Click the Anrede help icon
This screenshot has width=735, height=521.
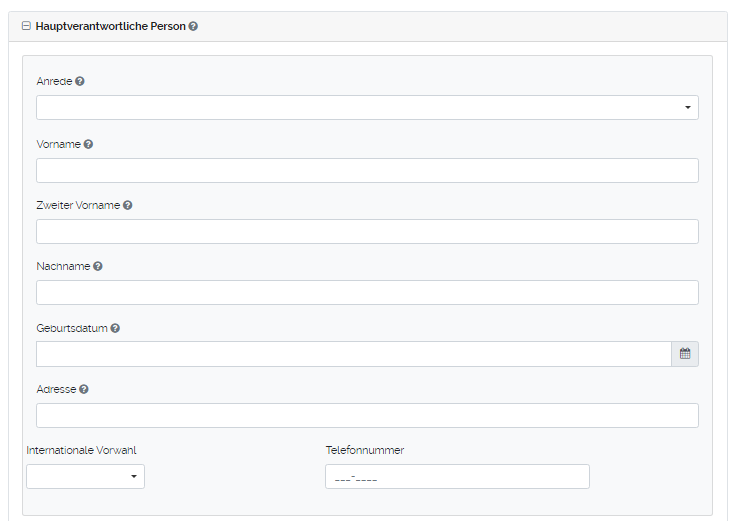coord(80,81)
